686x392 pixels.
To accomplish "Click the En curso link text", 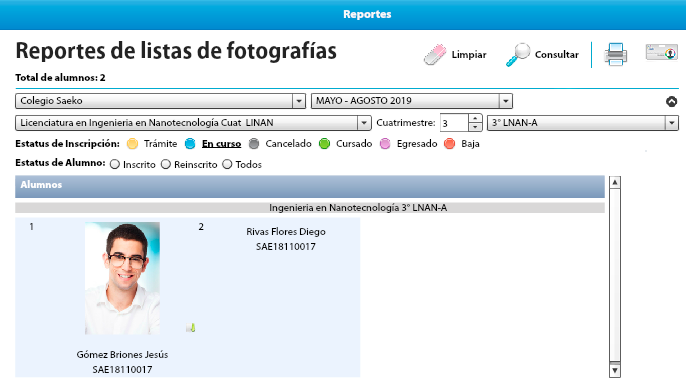I will [x=221, y=144].
